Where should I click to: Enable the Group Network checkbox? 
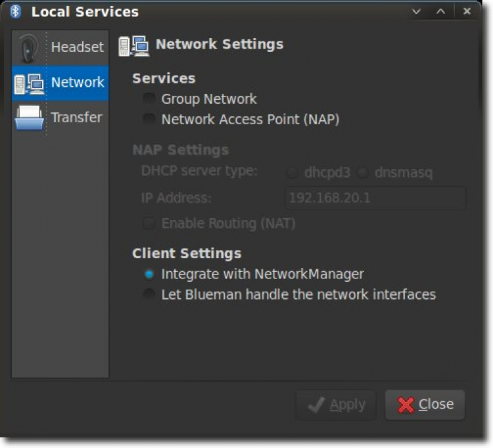150,99
